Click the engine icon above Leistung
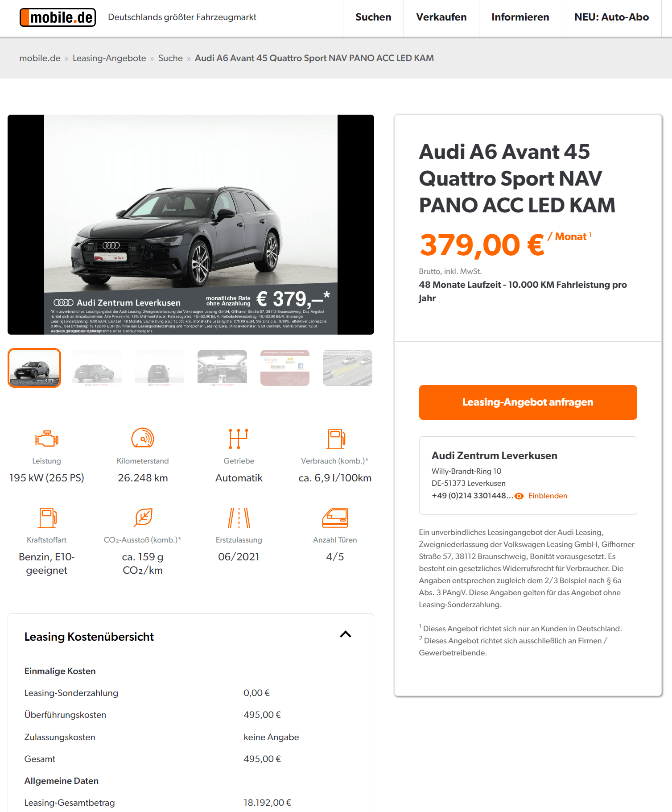Screen dimensions: 672x812 click(46, 439)
